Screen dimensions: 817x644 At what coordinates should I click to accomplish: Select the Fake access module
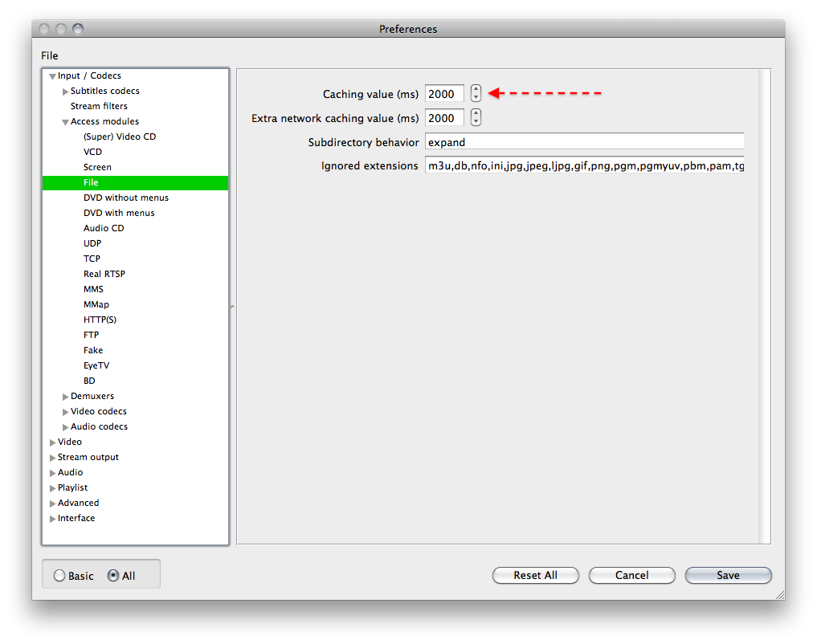(93, 350)
